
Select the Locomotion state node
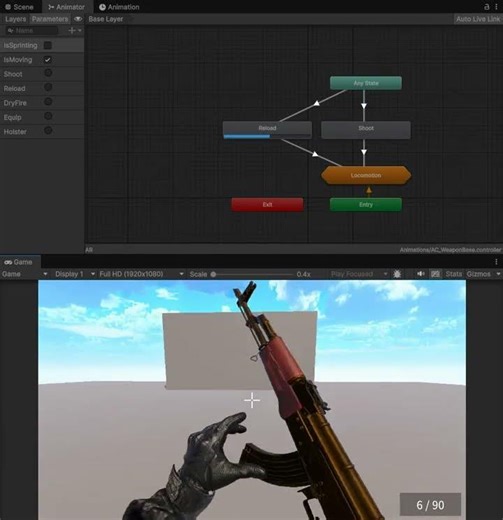366,175
